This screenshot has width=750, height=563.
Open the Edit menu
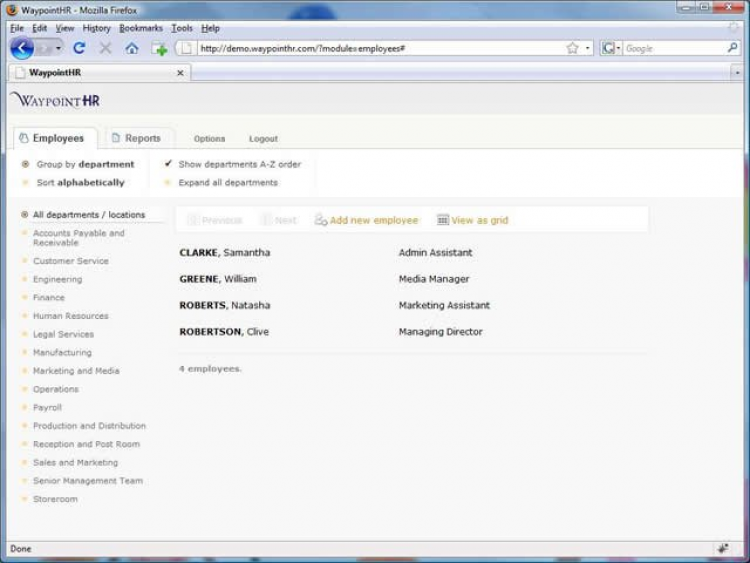pyautogui.click(x=39, y=28)
